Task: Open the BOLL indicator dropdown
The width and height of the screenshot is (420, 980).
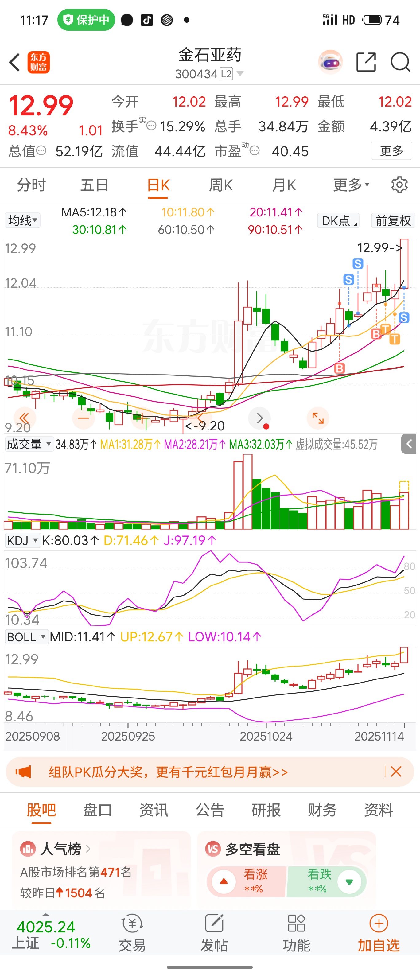Action: (x=27, y=637)
